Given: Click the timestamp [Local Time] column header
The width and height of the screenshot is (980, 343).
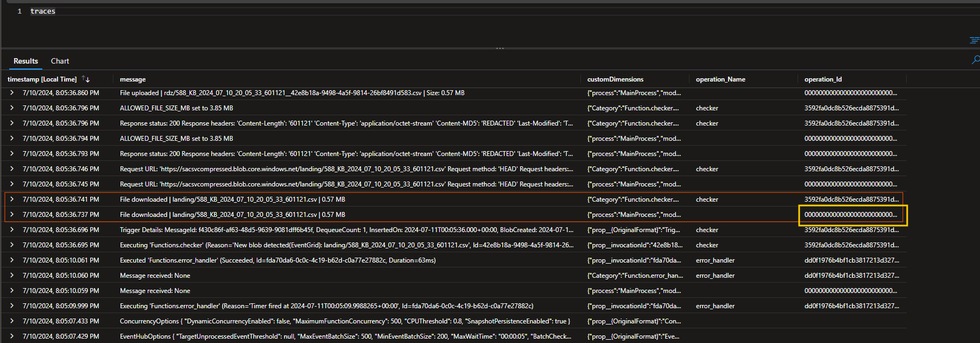Looking at the screenshot, I should pyautogui.click(x=42, y=79).
